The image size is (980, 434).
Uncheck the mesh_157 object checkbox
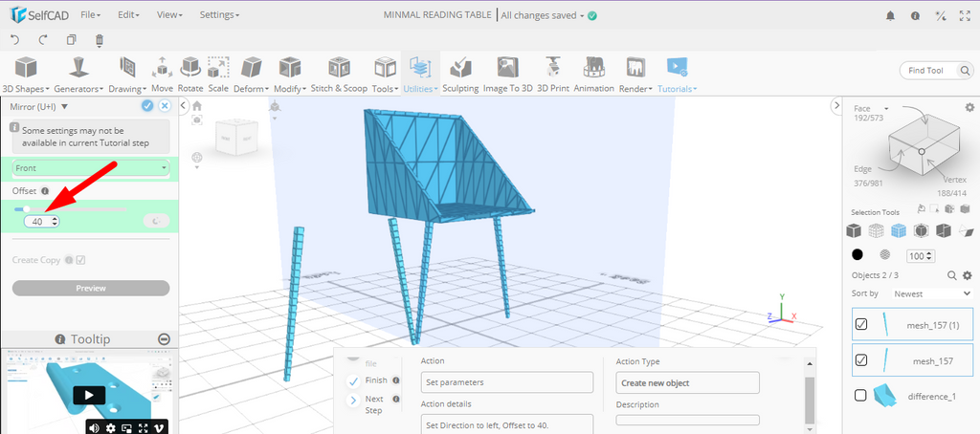coord(861,360)
